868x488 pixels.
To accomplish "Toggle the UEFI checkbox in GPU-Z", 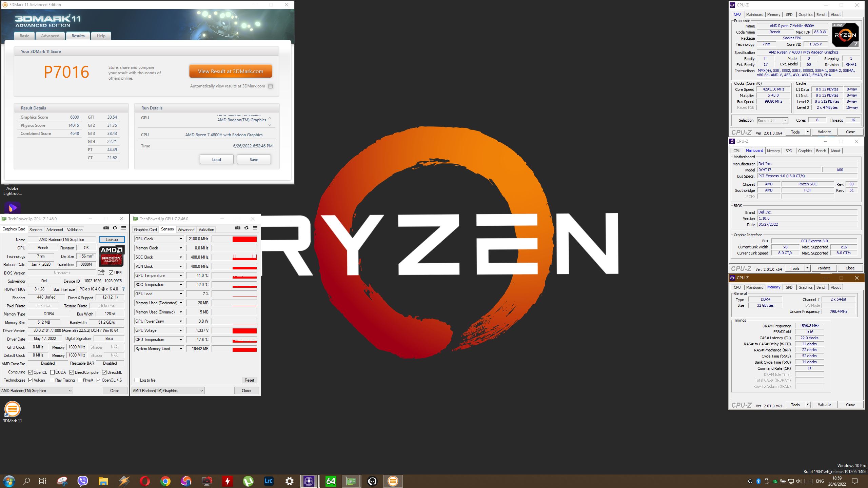I will pos(111,272).
